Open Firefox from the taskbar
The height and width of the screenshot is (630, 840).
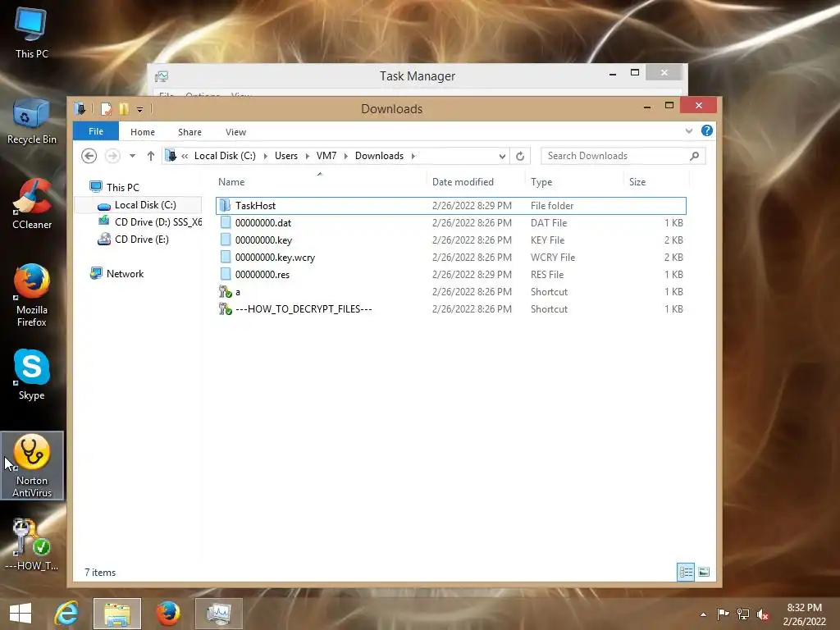pos(167,614)
